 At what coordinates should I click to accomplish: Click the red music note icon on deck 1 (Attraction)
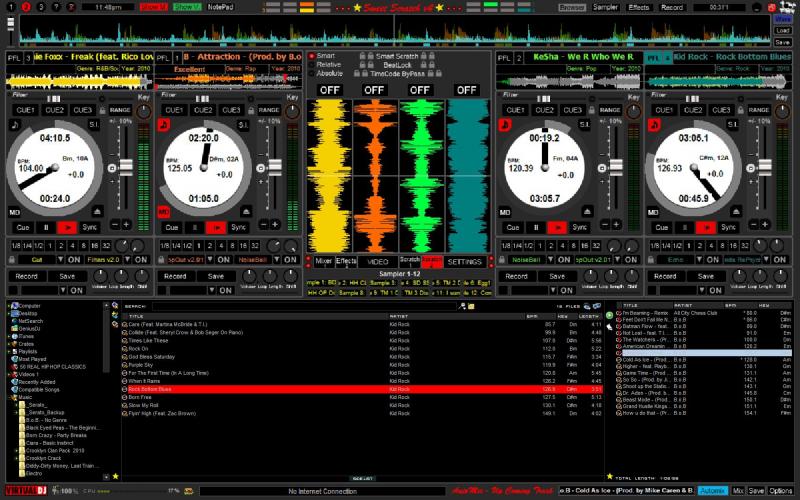point(163,124)
